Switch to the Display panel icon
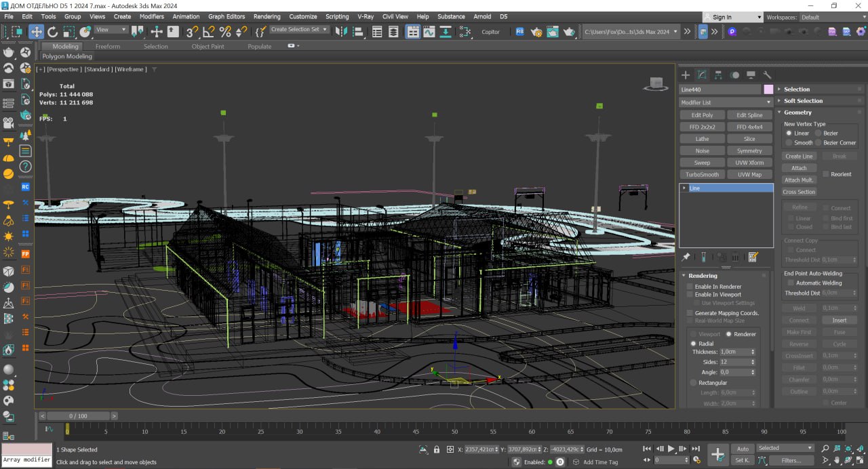Viewport: 868px width, 469px height. [x=751, y=75]
